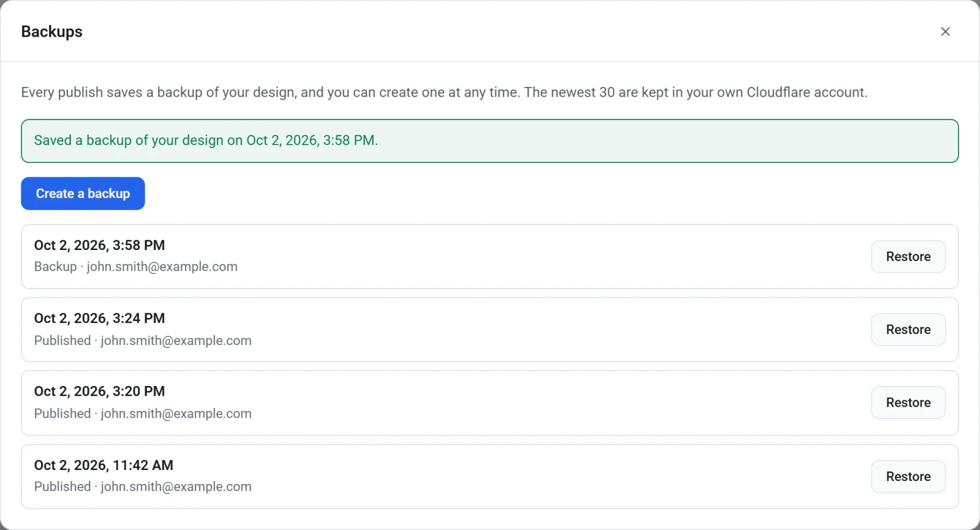Image resolution: width=980 pixels, height=530 pixels.
Task: Click the Backup · john.smith@example.com line
Action: pos(136,267)
